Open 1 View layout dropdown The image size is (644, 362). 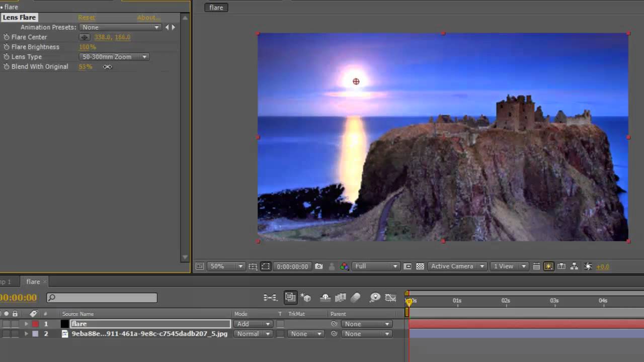[x=509, y=266]
